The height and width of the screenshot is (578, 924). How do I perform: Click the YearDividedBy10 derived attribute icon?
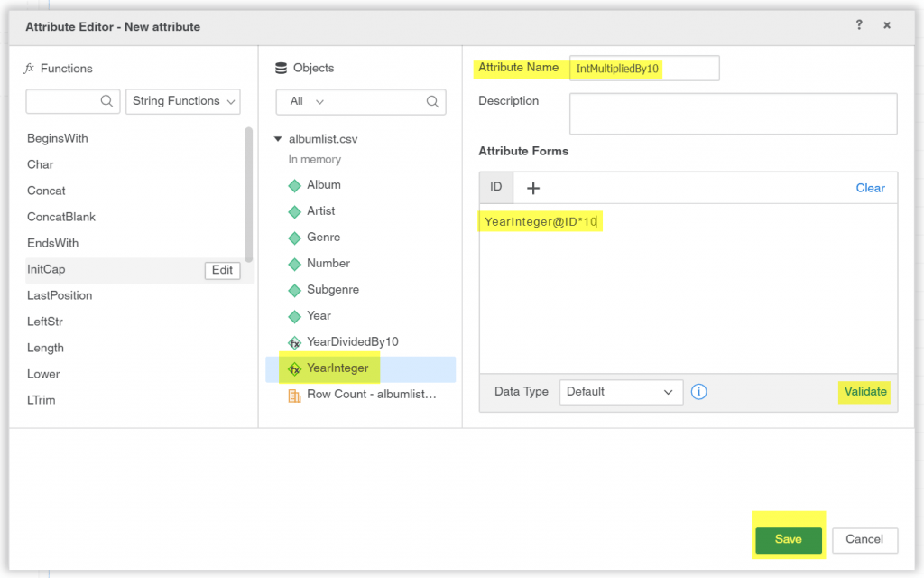tap(295, 342)
